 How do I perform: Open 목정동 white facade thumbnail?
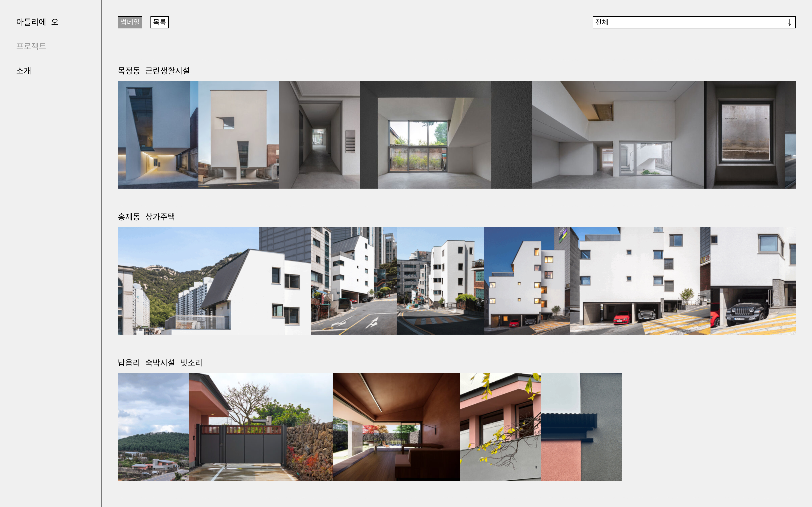point(239,135)
